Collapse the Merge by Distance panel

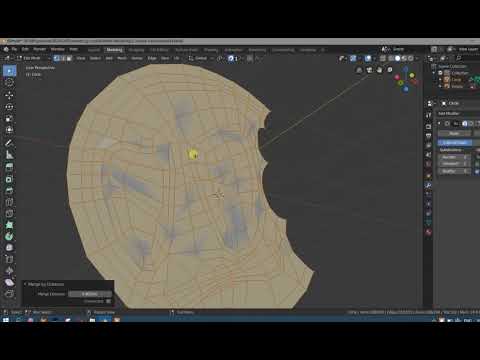click(x=25, y=284)
